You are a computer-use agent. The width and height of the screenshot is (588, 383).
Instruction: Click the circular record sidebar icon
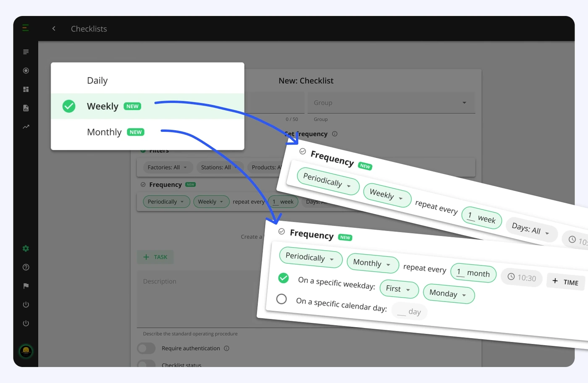[26, 71]
